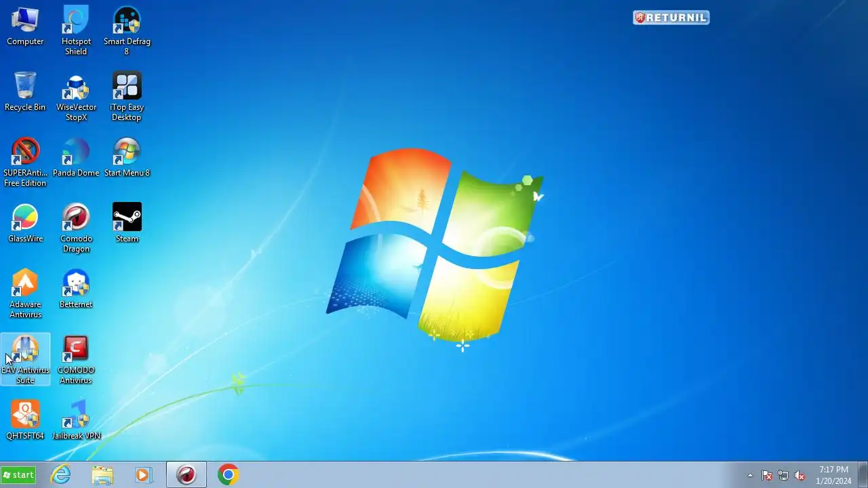This screenshot has width=868, height=488.
Task: Launch Internet Explorer from the taskbar
Action: point(61,475)
